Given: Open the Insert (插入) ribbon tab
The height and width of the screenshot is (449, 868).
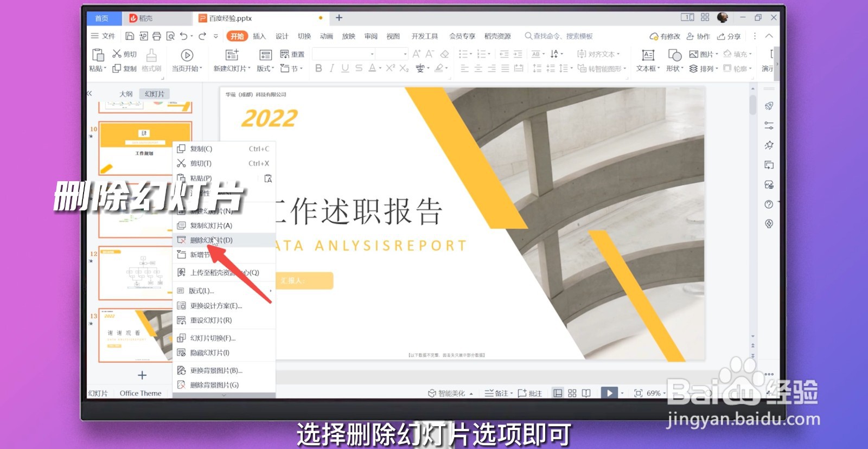Looking at the screenshot, I should pos(259,36).
